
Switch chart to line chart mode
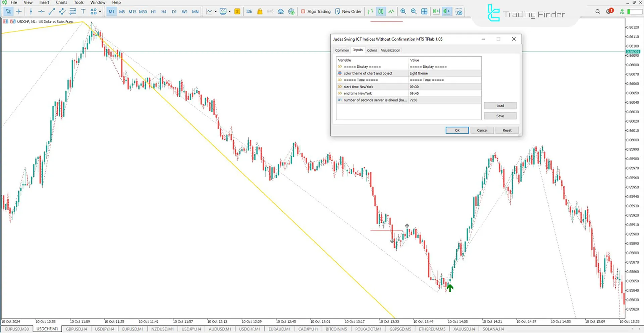click(x=391, y=11)
